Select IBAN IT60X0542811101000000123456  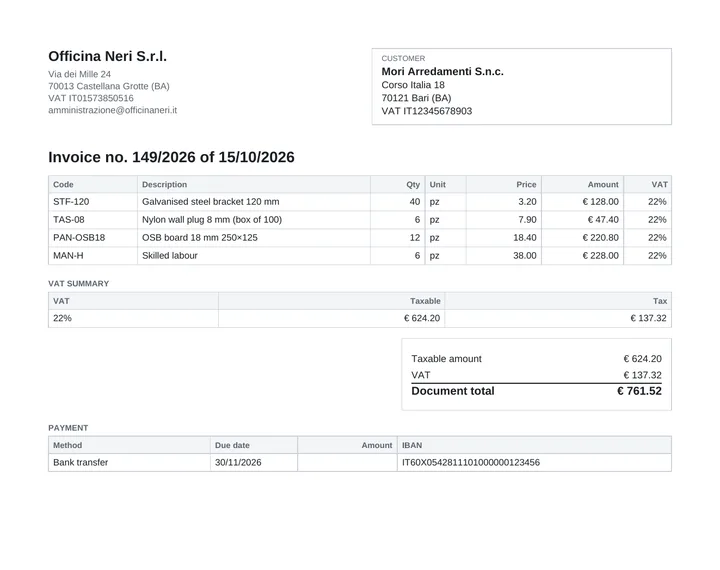pos(471,462)
